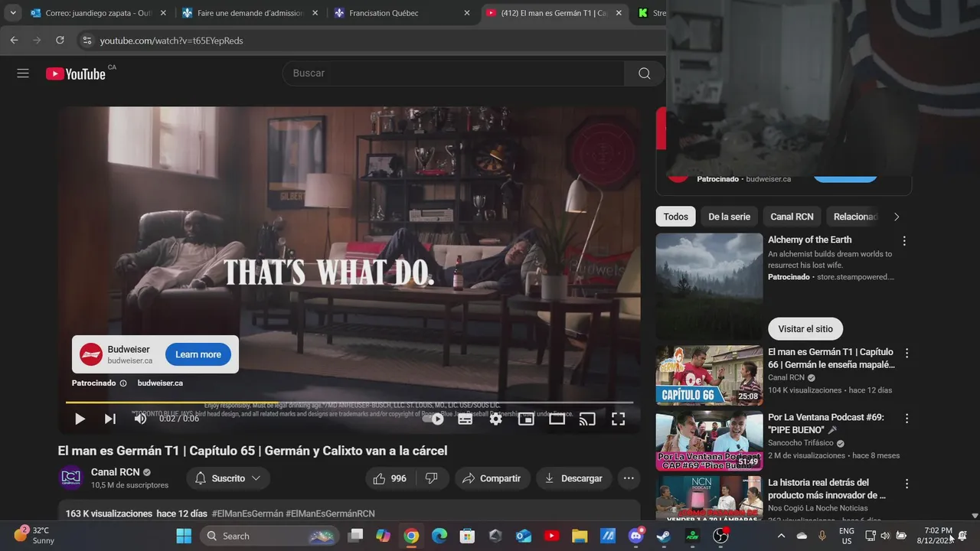Play the video with the play button
The image size is (980, 551).
[x=80, y=419]
